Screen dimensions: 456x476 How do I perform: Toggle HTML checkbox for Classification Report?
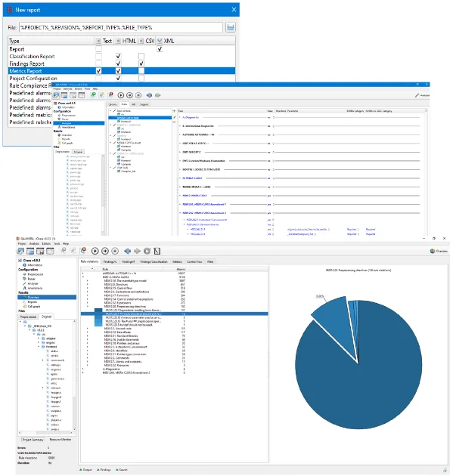(x=118, y=56)
